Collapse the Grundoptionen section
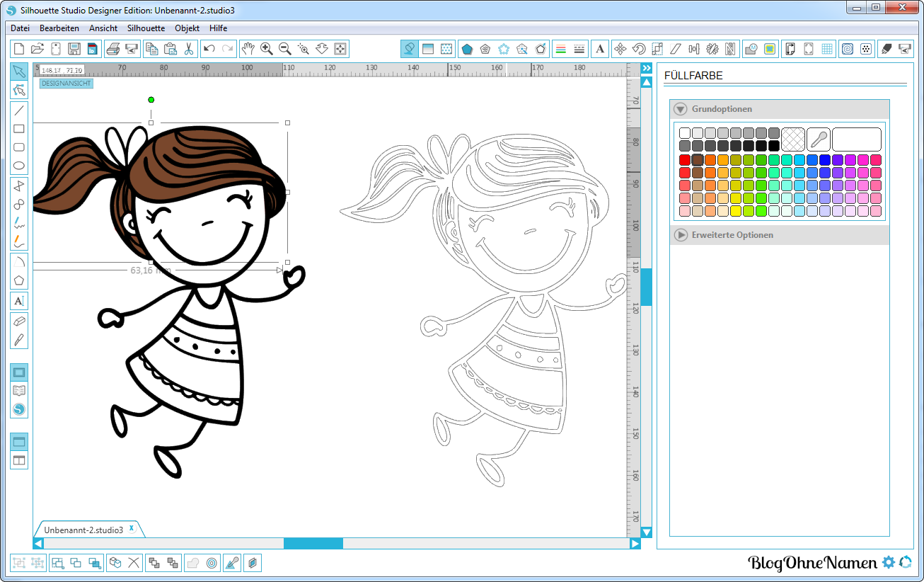 point(680,109)
